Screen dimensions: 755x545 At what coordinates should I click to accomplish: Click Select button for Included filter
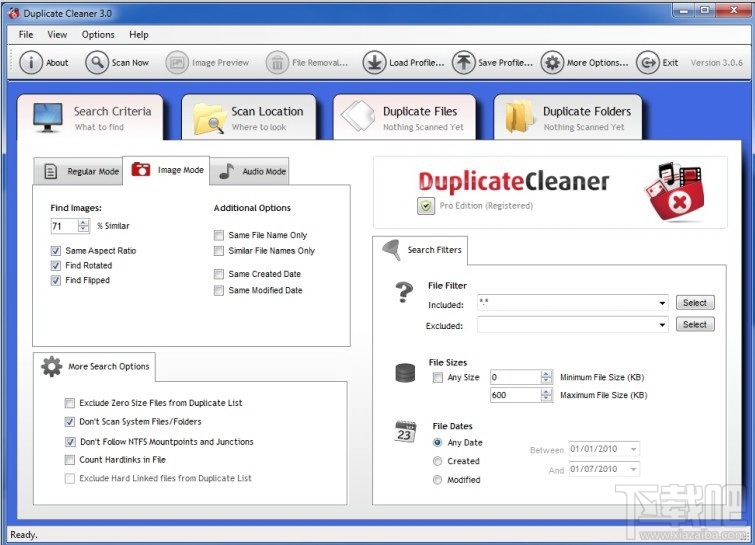695,303
